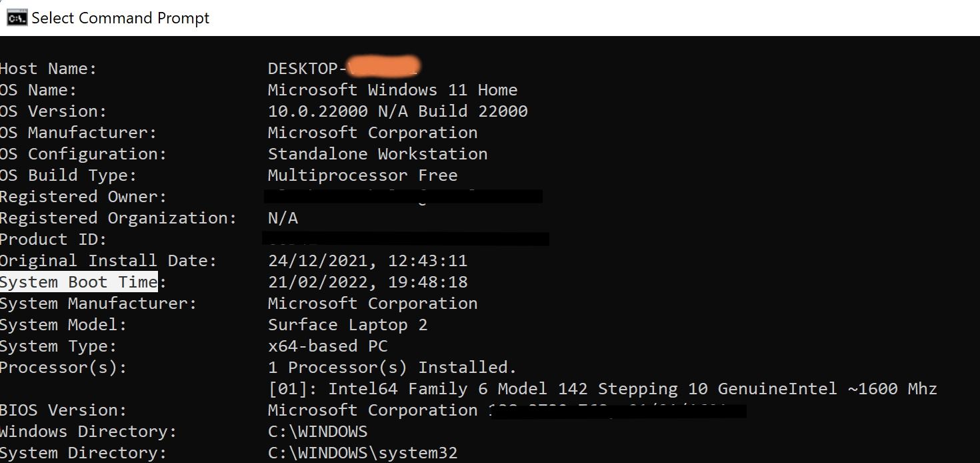Click the C:\WINDOWS\system32 directory value

click(x=363, y=453)
